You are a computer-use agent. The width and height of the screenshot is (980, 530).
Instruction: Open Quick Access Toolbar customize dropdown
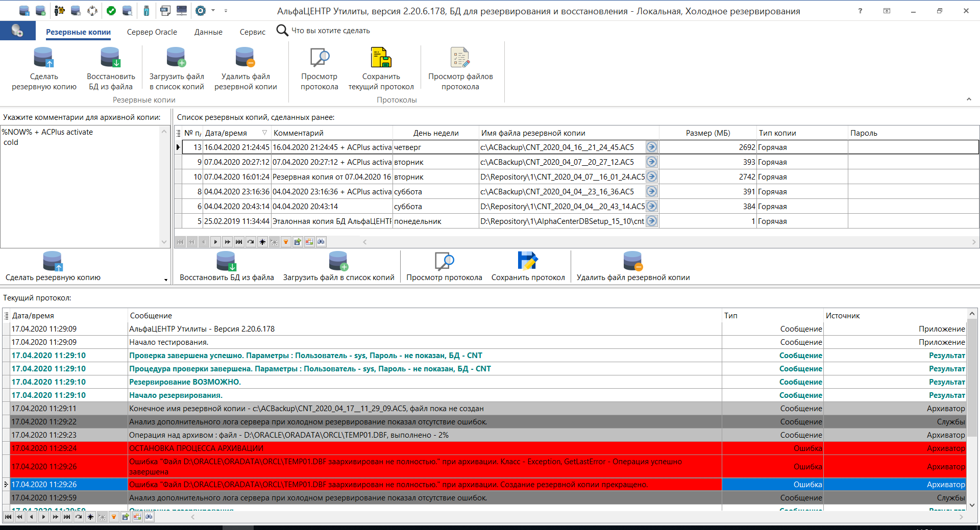click(226, 11)
